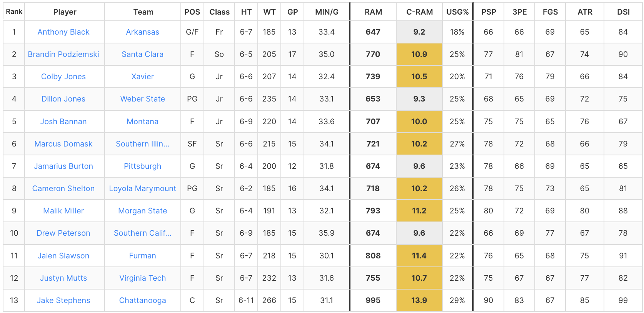
Task: Open the Chattanooga team page
Action: click(x=142, y=300)
